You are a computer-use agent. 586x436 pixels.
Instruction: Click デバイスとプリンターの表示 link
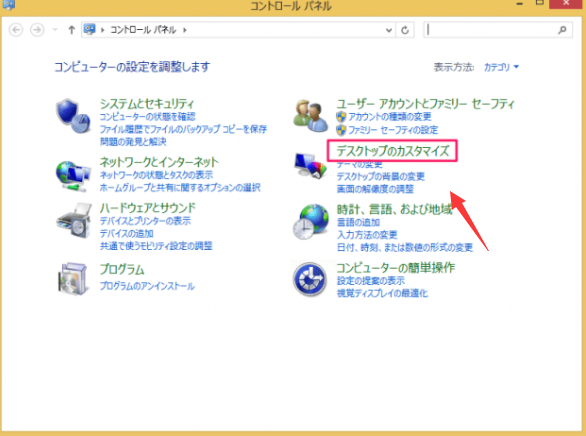pyautogui.click(x=145, y=221)
